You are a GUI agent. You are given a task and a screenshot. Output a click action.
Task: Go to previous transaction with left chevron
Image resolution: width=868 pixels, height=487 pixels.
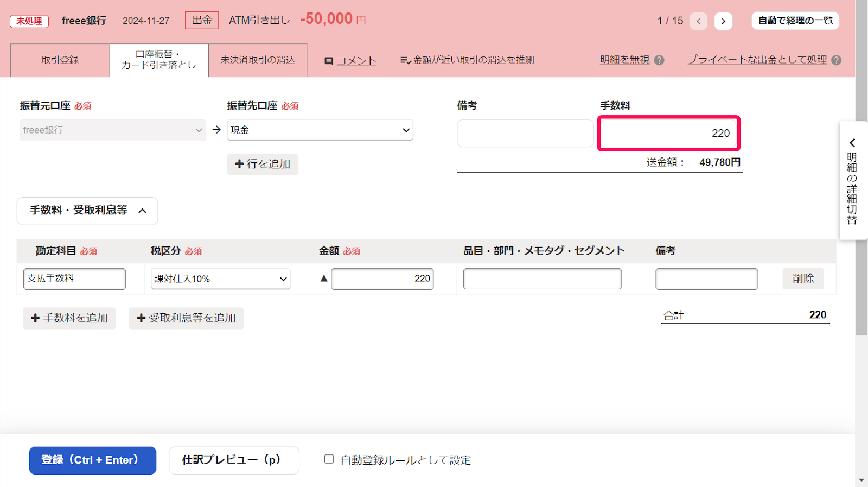click(x=698, y=21)
